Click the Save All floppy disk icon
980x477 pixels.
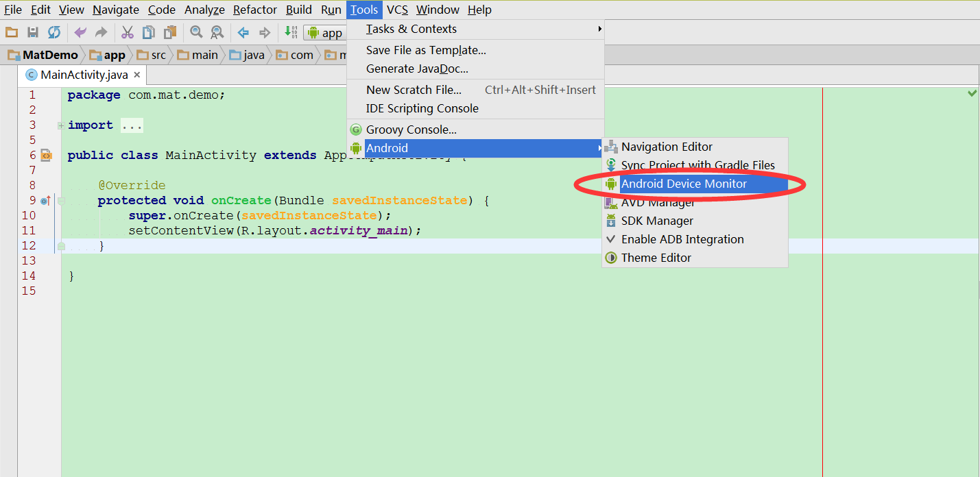tap(33, 32)
